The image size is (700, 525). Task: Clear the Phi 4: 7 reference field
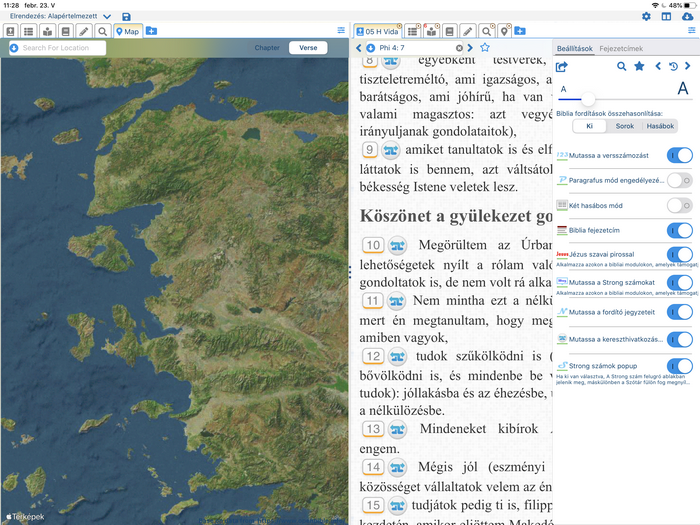(x=459, y=48)
